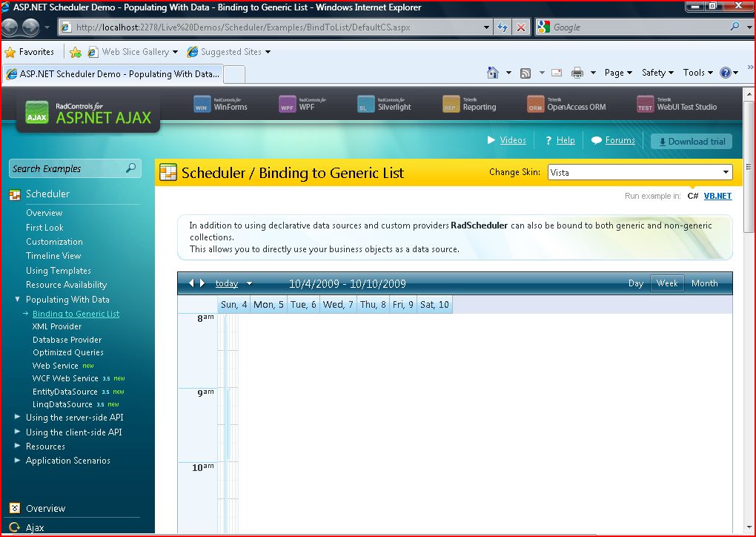Click the RSS feeds icon
Image resolution: width=756 pixels, height=537 pixels.
[525, 73]
